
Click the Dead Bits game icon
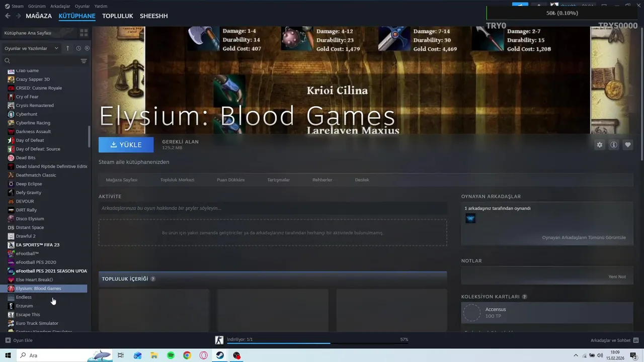(x=11, y=158)
